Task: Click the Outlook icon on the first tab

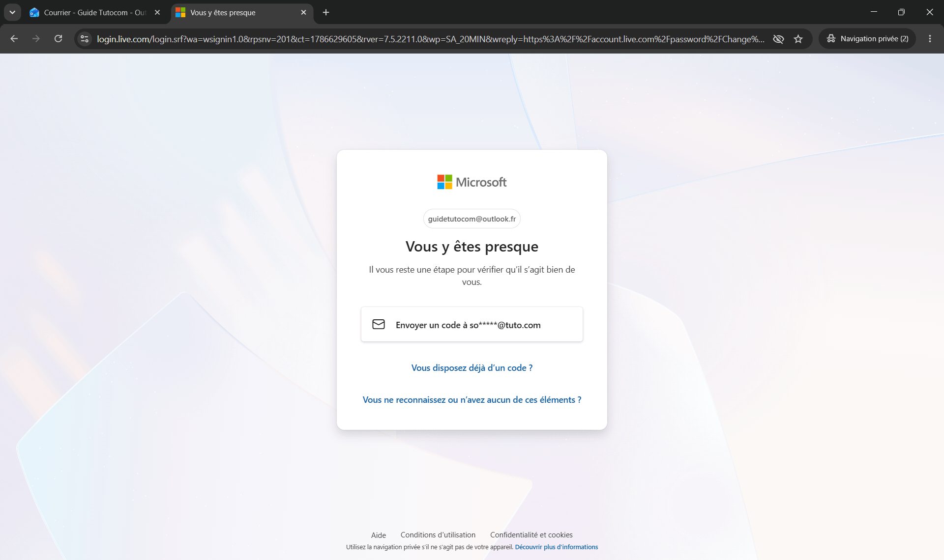Action: pyautogui.click(x=34, y=13)
